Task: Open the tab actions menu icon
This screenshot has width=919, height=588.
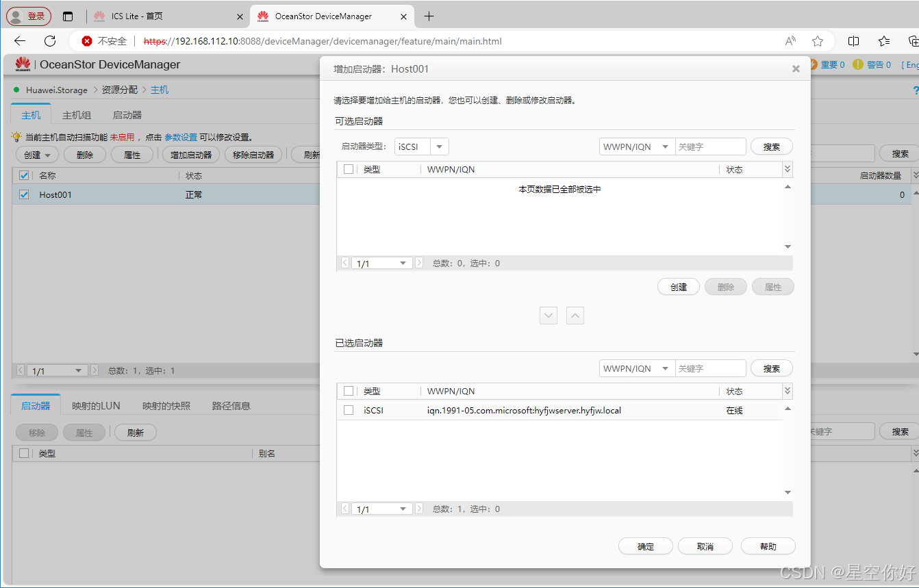Action: [x=68, y=16]
